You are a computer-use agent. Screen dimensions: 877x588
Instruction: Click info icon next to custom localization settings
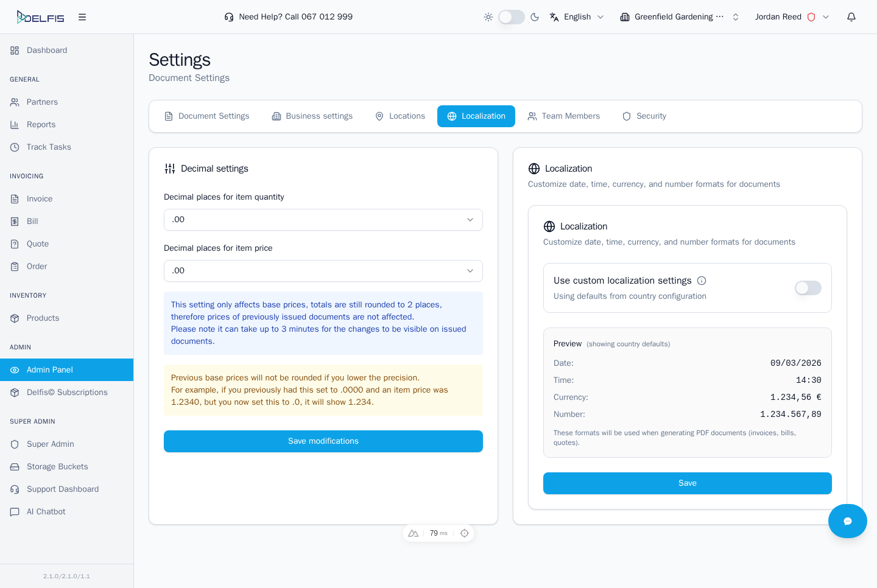click(702, 281)
